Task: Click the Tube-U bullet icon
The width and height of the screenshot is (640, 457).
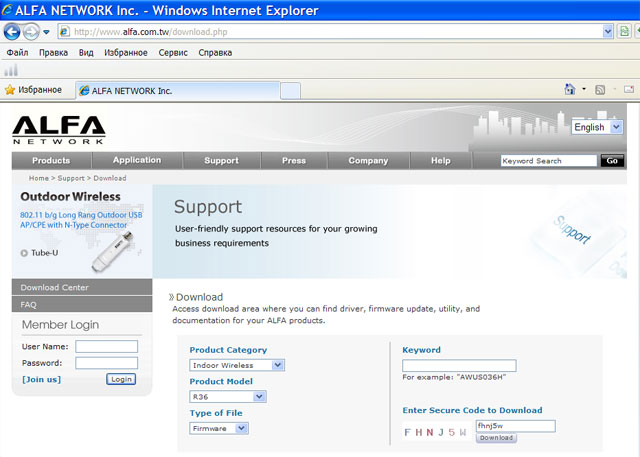Action: click(x=24, y=253)
